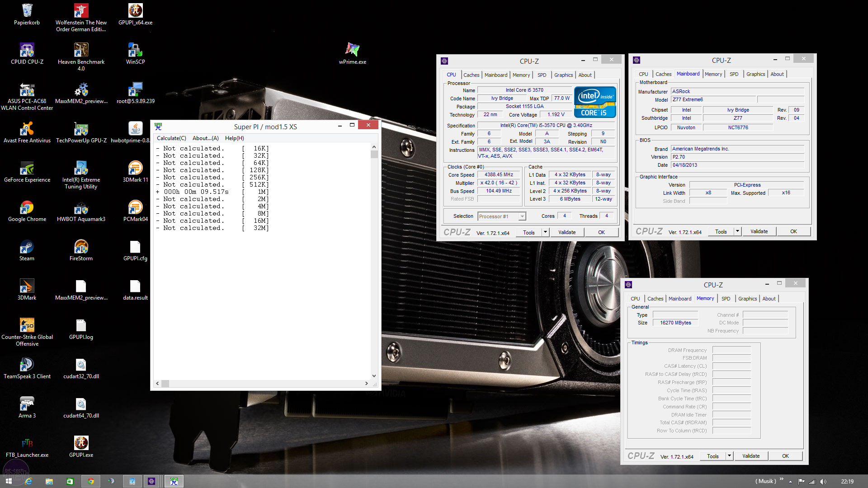This screenshot has width=868, height=488.
Task: Select Memory tab in CPU tab window
Action: point(521,75)
